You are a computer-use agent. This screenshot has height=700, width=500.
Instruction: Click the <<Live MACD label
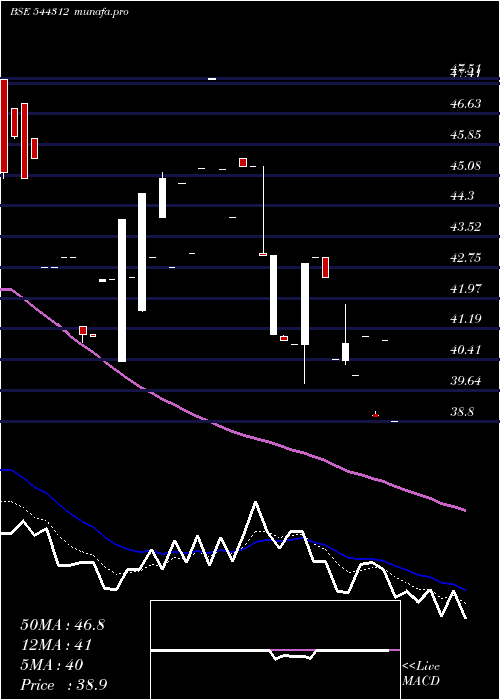(421, 674)
